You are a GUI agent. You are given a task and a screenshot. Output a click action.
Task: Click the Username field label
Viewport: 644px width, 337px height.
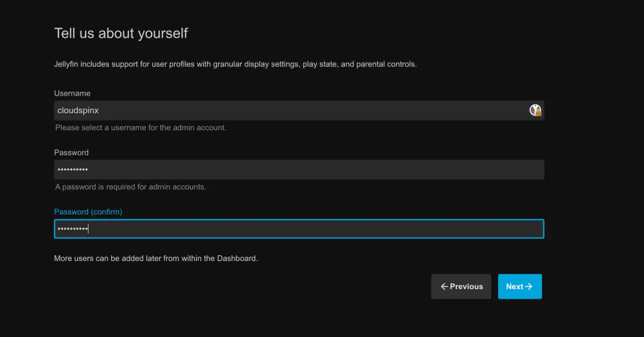(x=72, y=94)
